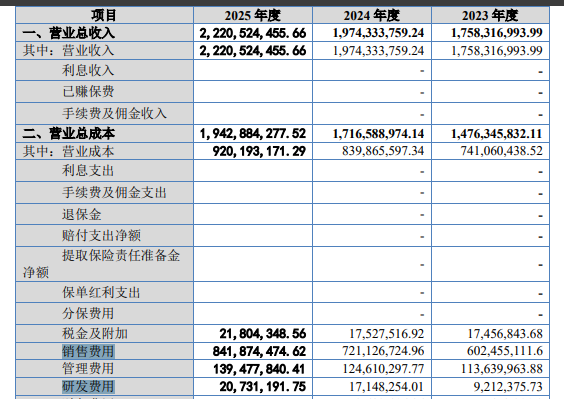The height and width of the screenshot is (399, 564).
Task: Click the 手续费及佣金支出 row label
Action: point(114,192)
